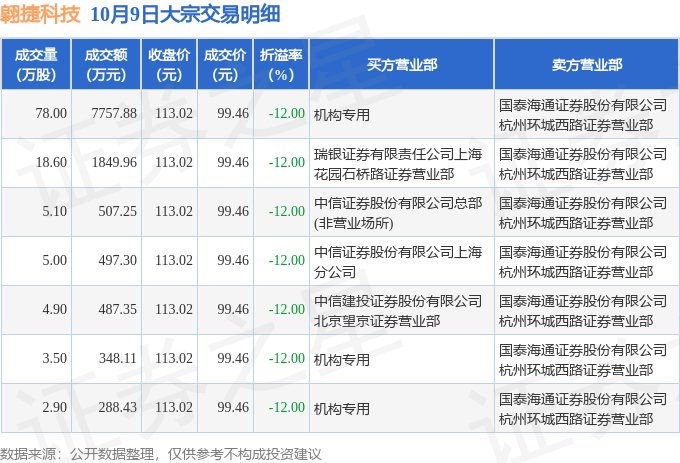680x463 pixels.
Task: Click the volume cell 5.00
Action: point(55,261)
